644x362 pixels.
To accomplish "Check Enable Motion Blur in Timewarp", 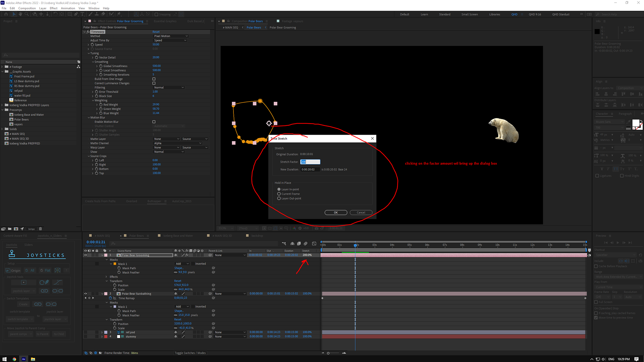I will pyautogui.click(x=154, y=122).
